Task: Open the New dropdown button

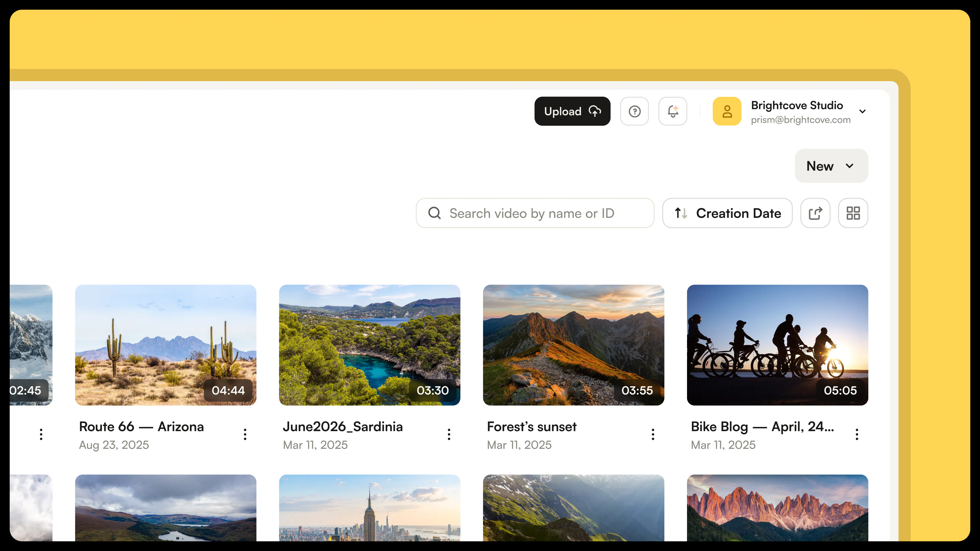Action: [831, 166]
